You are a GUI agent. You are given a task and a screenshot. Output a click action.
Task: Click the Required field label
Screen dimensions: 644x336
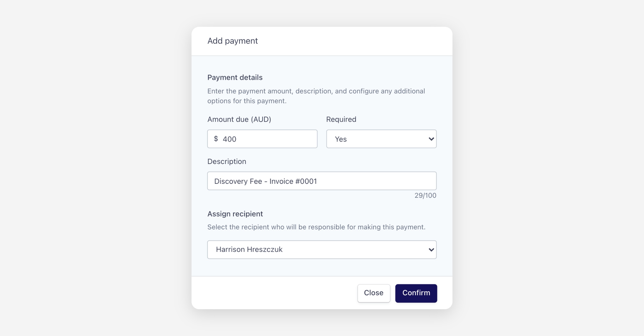pyautogui.click(x=341, y=120)
